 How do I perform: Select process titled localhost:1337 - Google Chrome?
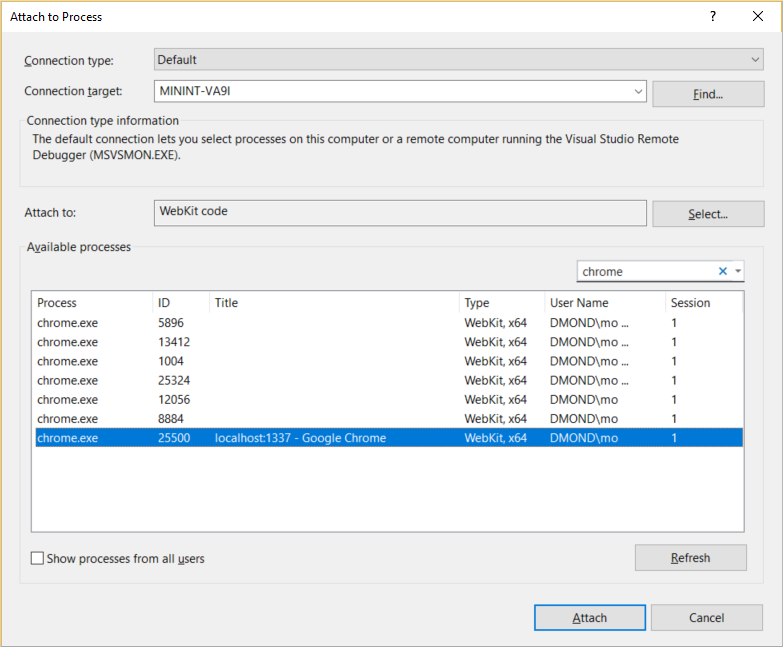(389, 438)
